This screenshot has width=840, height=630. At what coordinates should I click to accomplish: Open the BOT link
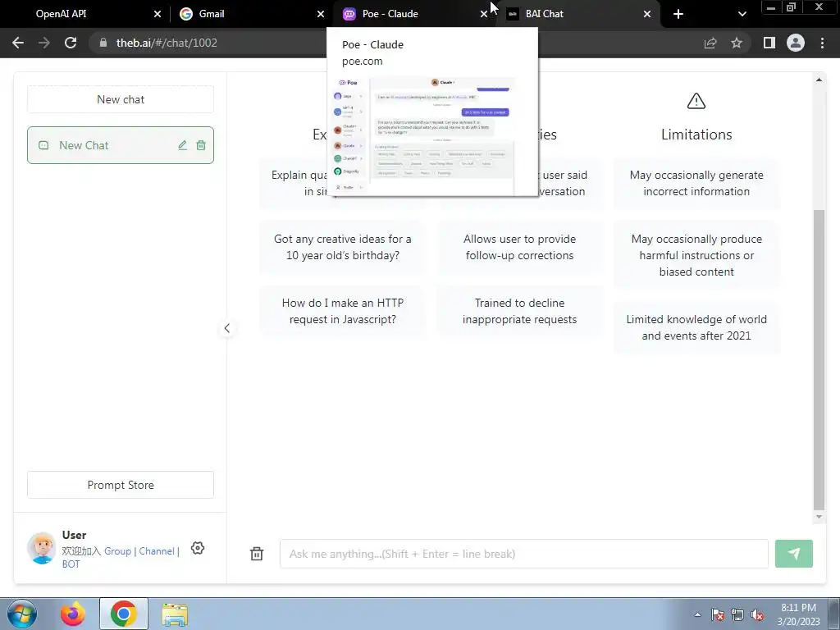coord(71,564)
